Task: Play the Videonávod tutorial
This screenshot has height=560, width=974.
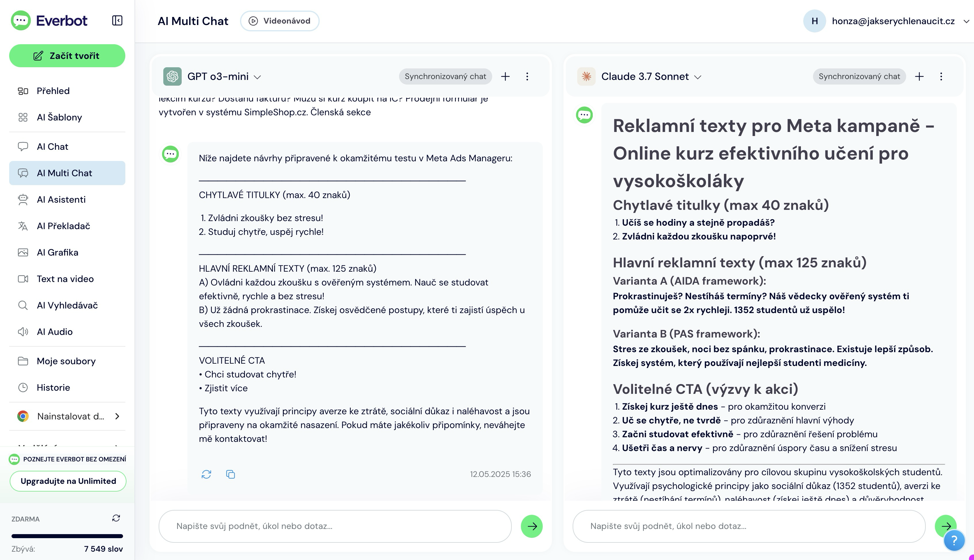Action: coord(279,21)
